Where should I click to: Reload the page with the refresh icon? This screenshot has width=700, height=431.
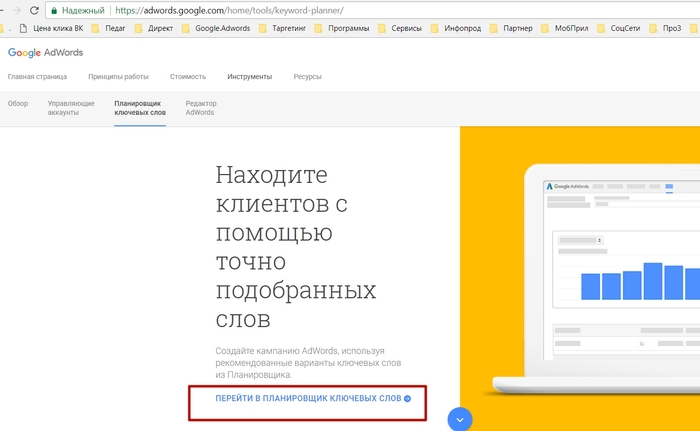click(x=34, y=10)
